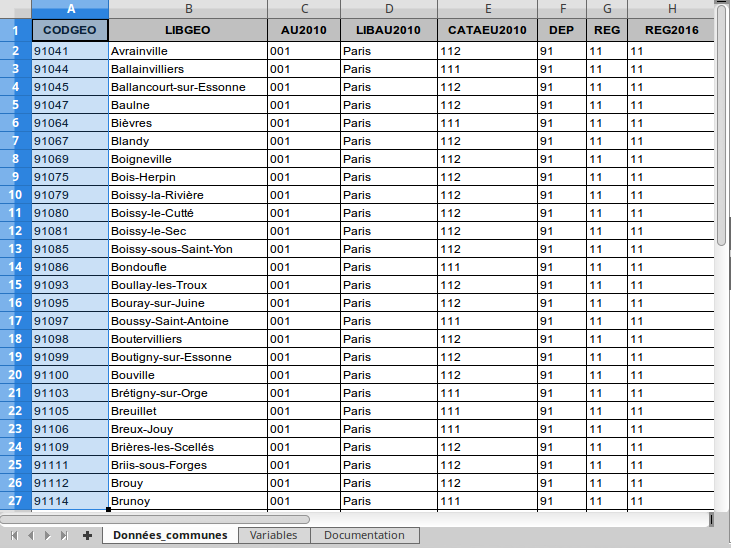Go to first sheet navigation arrow
731x548 pixels.
(15, 536)
